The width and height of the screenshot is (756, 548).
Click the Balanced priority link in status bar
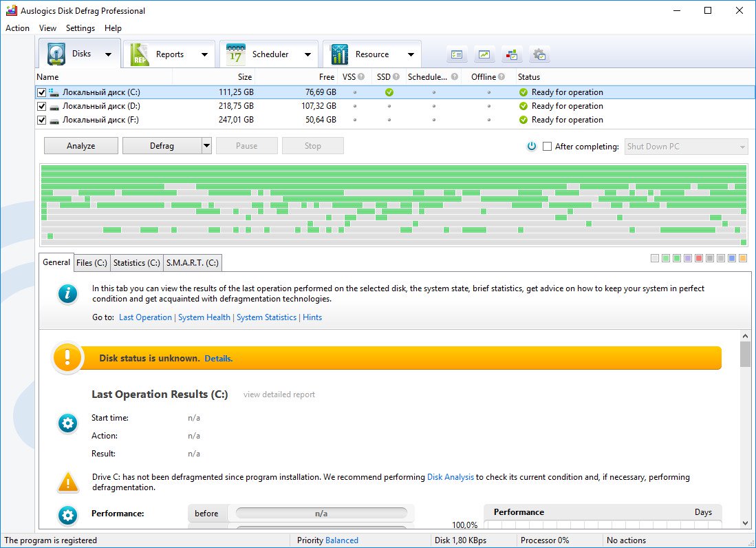[x=342, y=540]
